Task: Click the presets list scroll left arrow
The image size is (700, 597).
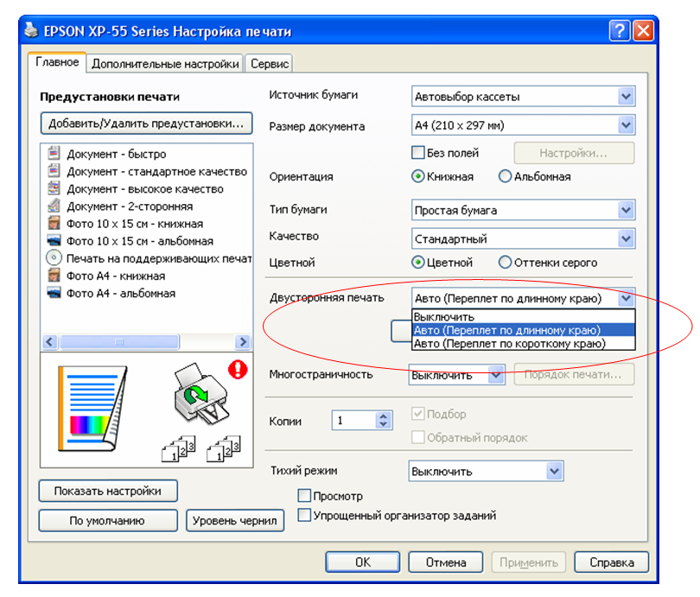Action: pyautogui.click(x=49, y=342)
